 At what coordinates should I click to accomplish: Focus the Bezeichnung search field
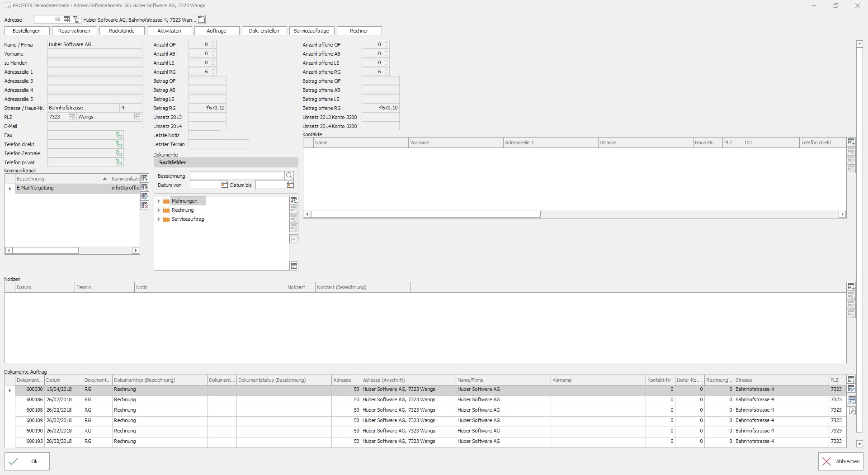click(x=237, y=176)
